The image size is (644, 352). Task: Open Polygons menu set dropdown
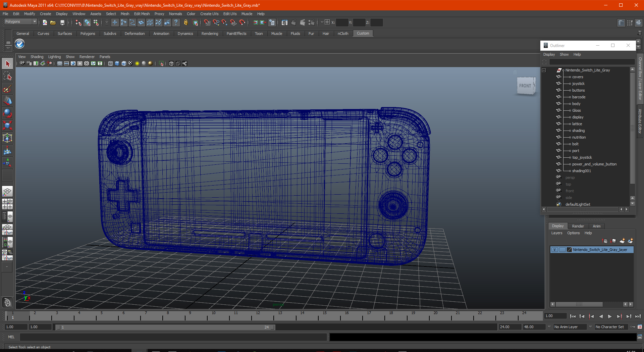[20, 21]
